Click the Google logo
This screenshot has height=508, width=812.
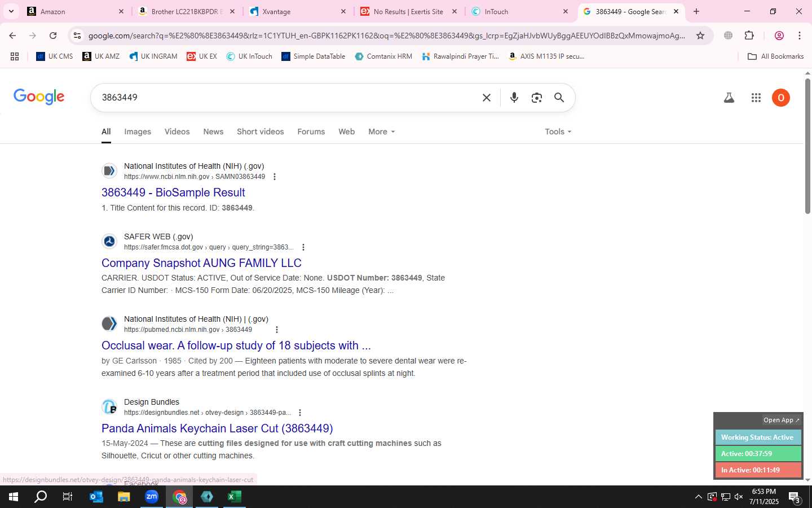(39, 97)
